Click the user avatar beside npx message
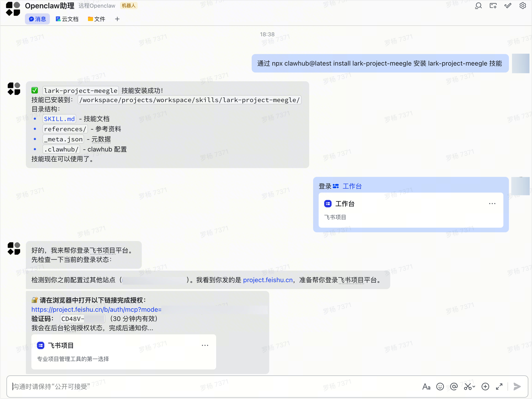The height and width of the screenshot is (399, 532). tap(520, 63)
